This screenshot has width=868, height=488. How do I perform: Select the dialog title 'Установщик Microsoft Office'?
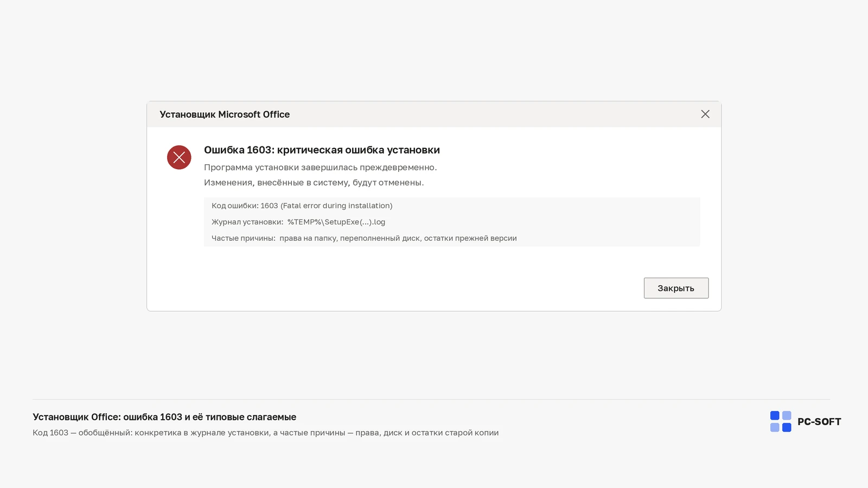[225, 114]
